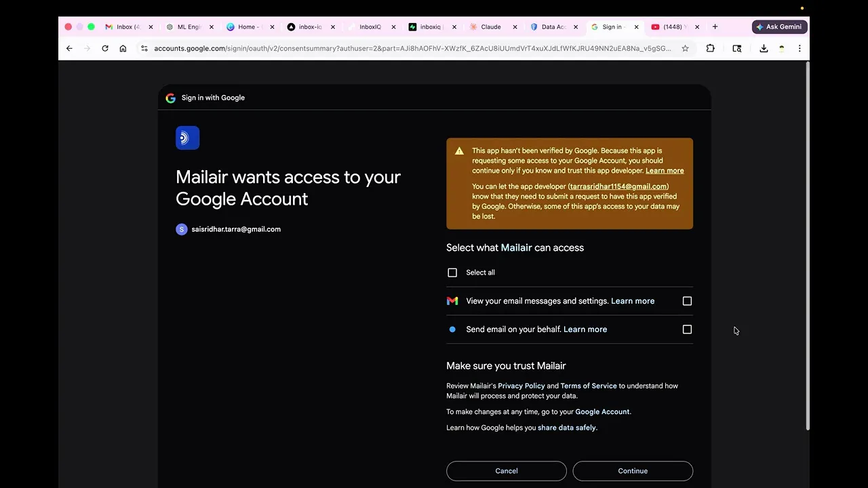Enable Send email on your behalf permission
This screenshot has width=868, height=488.
tap(687, 329)
